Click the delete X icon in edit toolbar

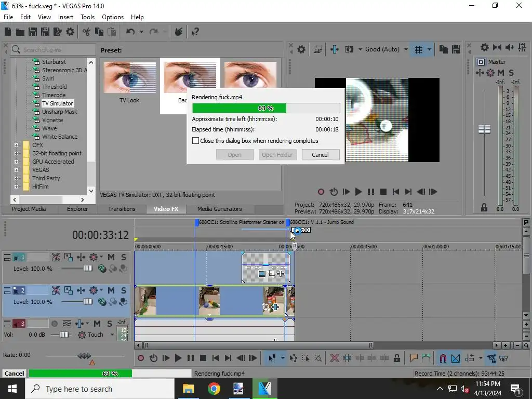[334, 358]
